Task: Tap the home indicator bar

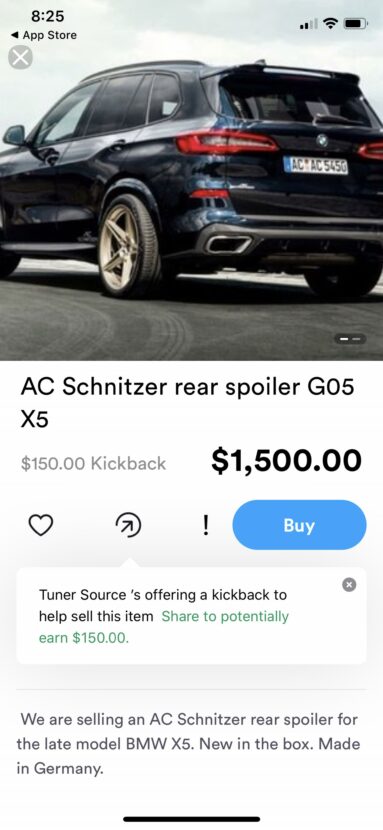Action: 192,819
